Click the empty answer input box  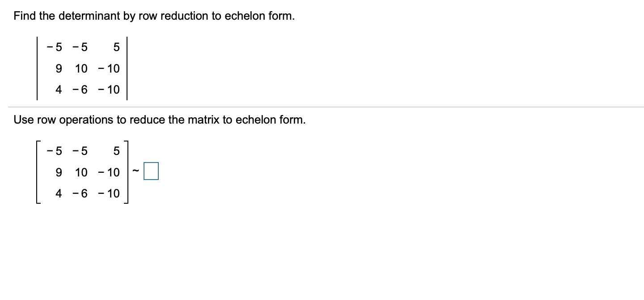[151, 171]
